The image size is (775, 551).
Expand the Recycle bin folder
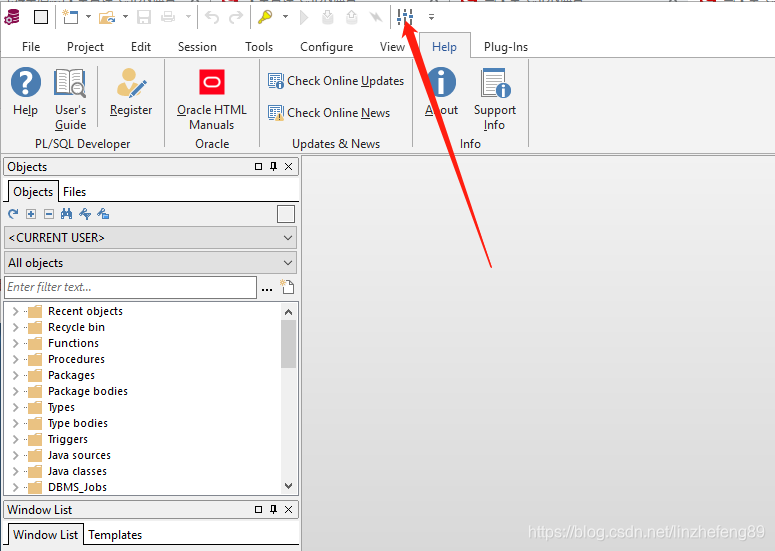pyautogui.click(x=15, y=327)
